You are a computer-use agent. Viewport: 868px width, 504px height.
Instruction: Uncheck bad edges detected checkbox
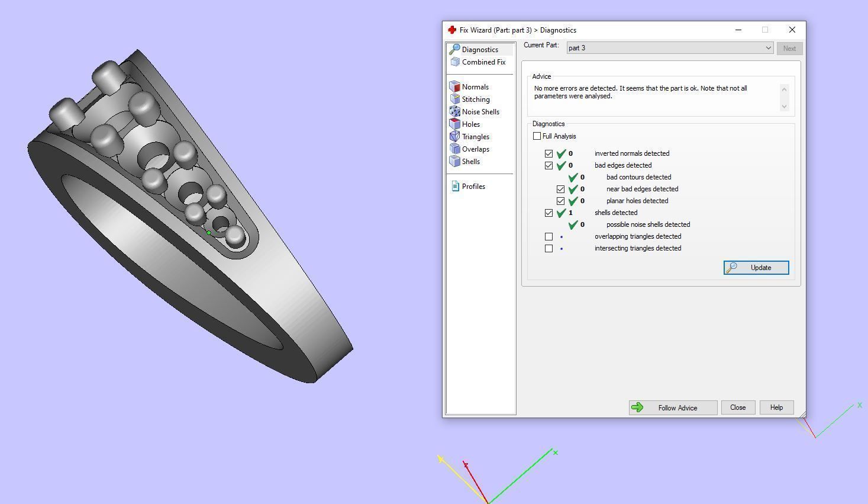pos(548,165)
